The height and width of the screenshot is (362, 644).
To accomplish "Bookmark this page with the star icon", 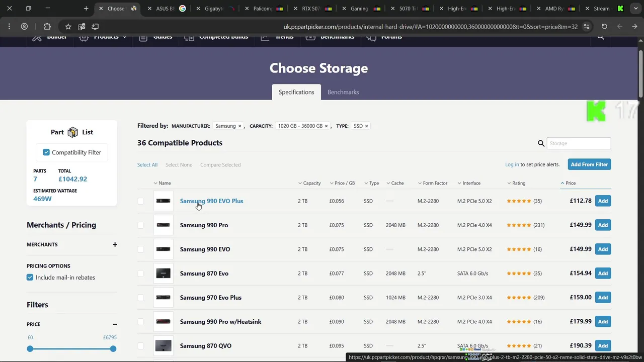I will 68,26.
